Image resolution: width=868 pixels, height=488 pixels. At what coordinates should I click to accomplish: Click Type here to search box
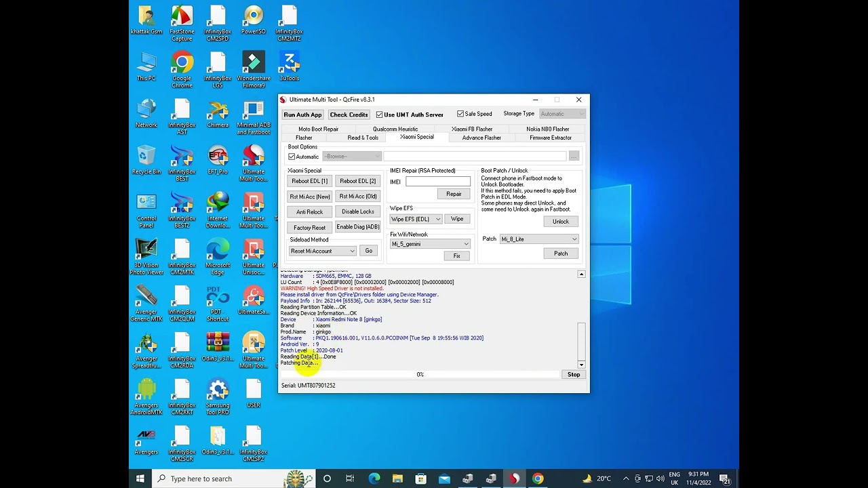(233, 479)
